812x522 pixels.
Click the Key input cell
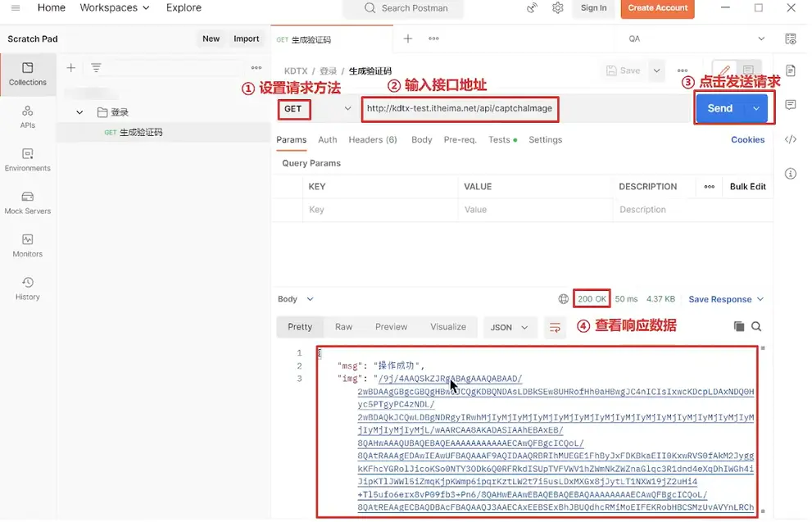point(380,210)
